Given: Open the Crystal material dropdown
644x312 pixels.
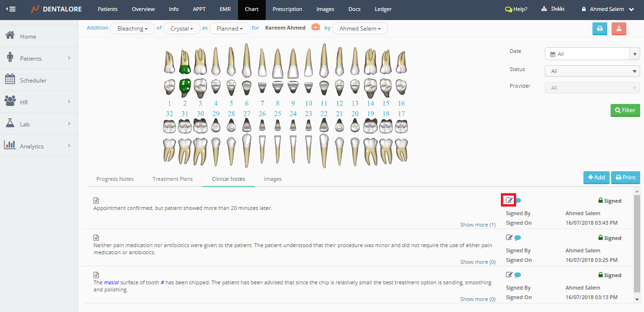Looking at the screenshot, I should click(182, 29).
